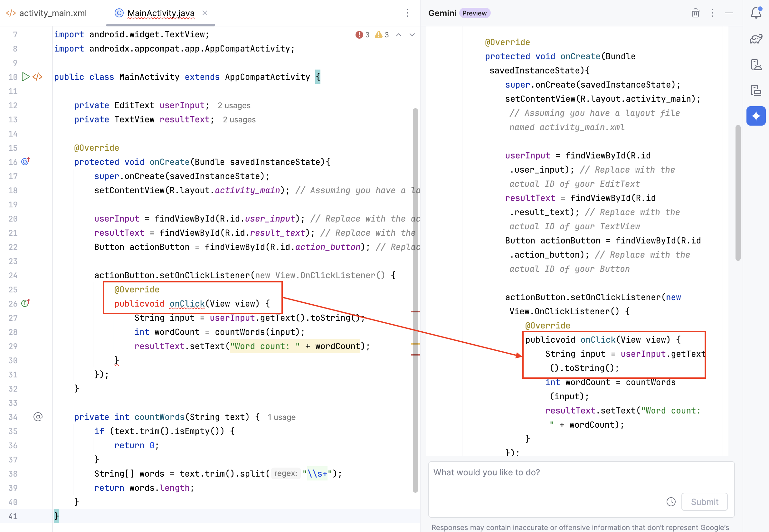
Task: Focus the 'What would you like to do?' field
Action: (x=547, y=477)
